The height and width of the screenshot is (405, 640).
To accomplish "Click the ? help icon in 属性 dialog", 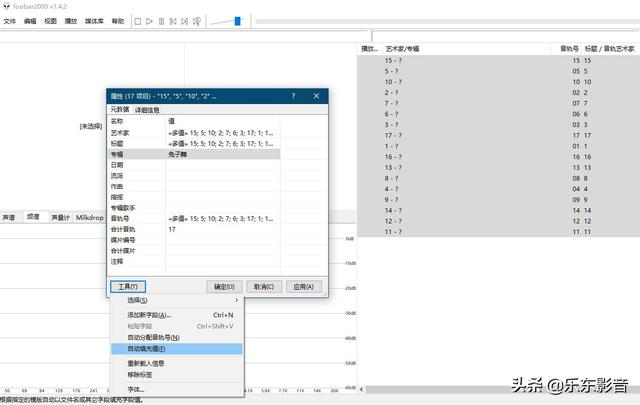I will (293, 96).
